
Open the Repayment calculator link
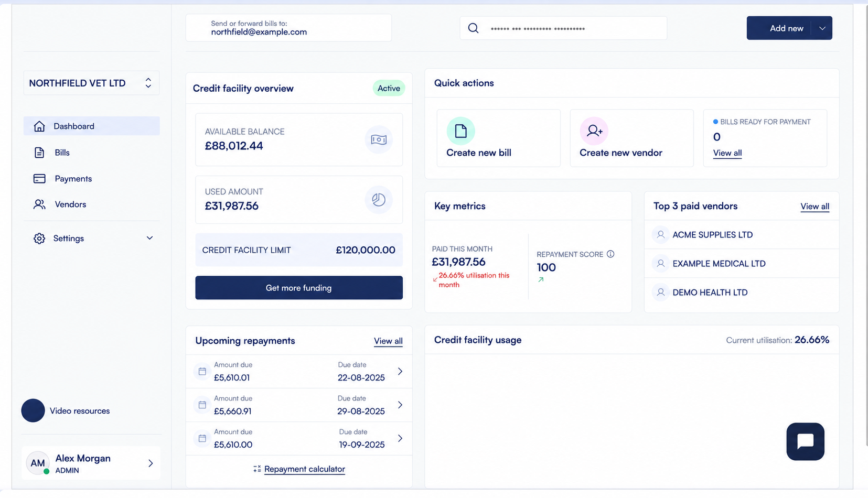click(x=304, y=469)
